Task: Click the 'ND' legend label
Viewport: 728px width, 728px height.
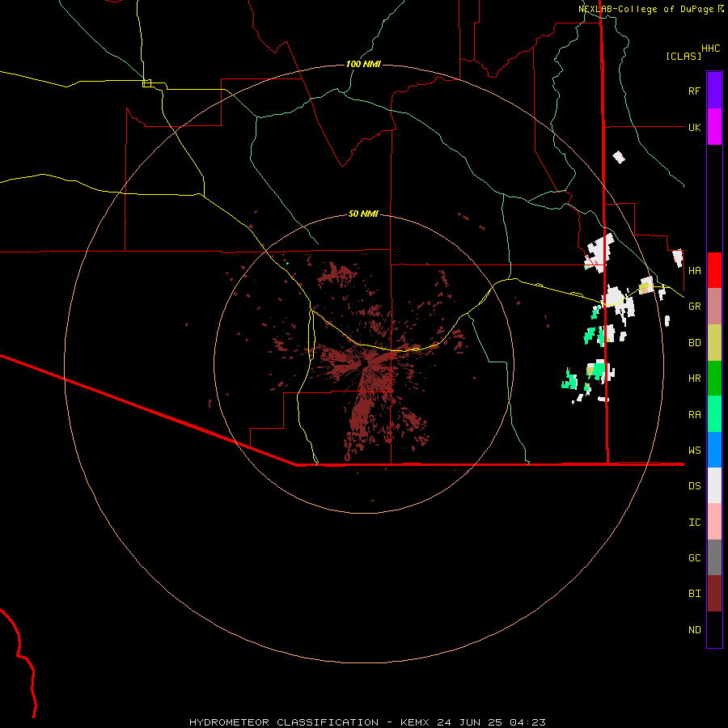Action: (x=694, y=629)
